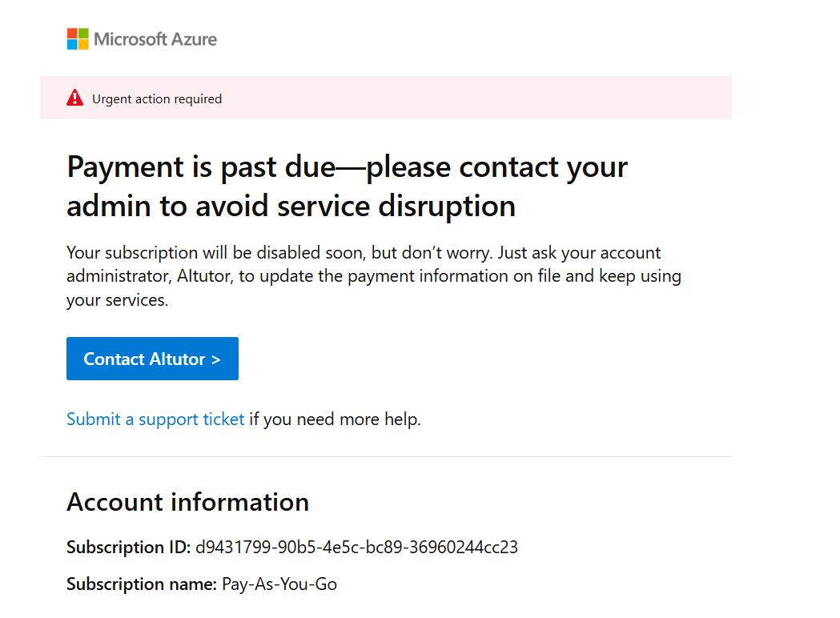Screen dimensions: 840x618
Task: Click the empty pink area of alert banner
Action: tap(480, 98)
